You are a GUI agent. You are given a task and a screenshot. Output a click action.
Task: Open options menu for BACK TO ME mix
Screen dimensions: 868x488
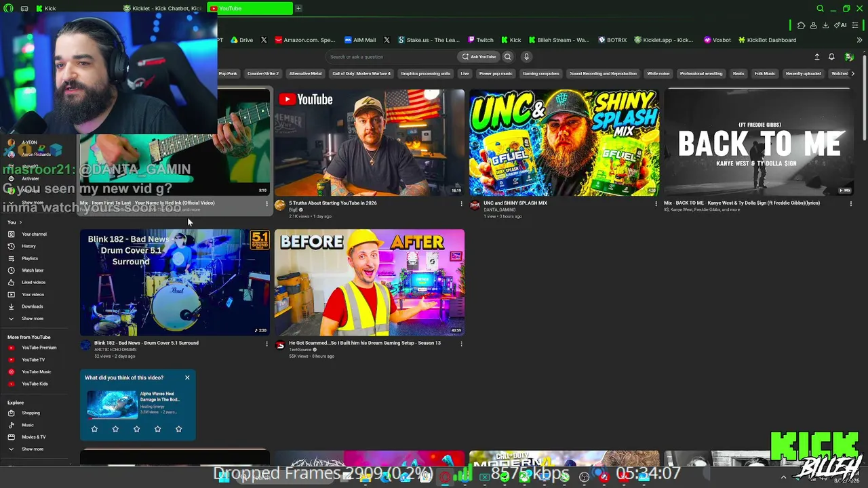[851, 203]
